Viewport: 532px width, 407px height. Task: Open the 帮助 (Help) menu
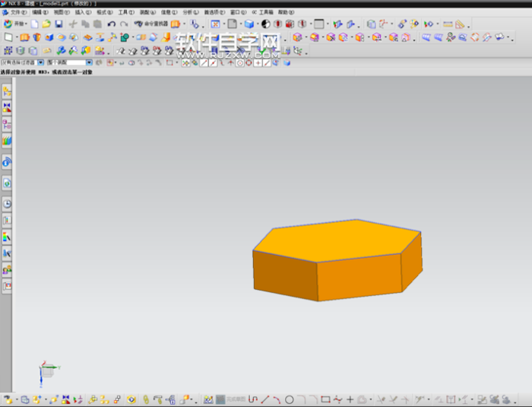tap(284, 13)
